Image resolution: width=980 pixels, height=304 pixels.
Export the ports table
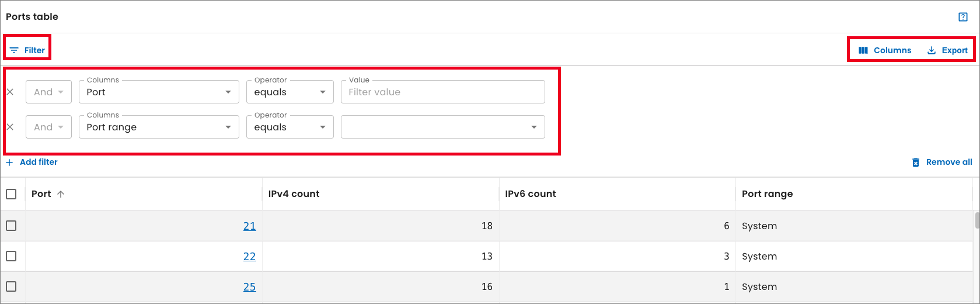[x=947, y=50]
